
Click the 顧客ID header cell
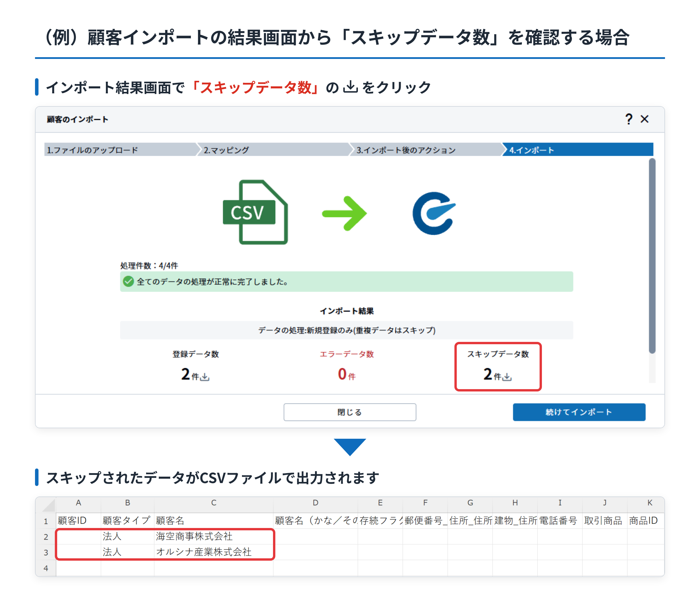(x=78, y=520)
